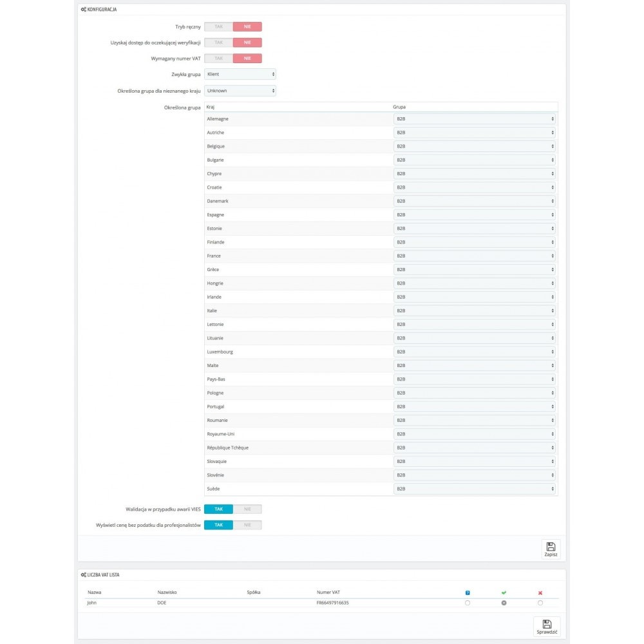Enable Tryb ręczny with TAK
This screenshot has height=644, width=644.
click(x=218, y=27)
